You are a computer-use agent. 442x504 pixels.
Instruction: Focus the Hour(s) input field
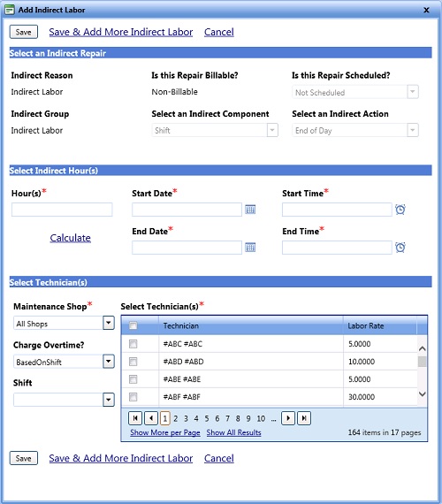coord(62,210)
